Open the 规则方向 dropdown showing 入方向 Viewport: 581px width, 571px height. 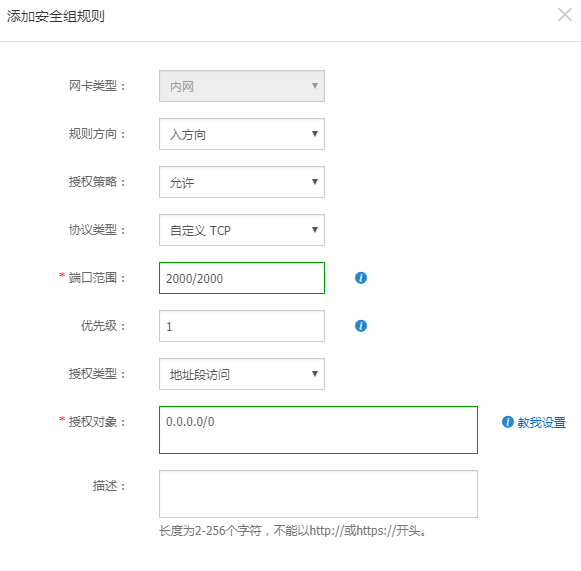tap(242, 134)
